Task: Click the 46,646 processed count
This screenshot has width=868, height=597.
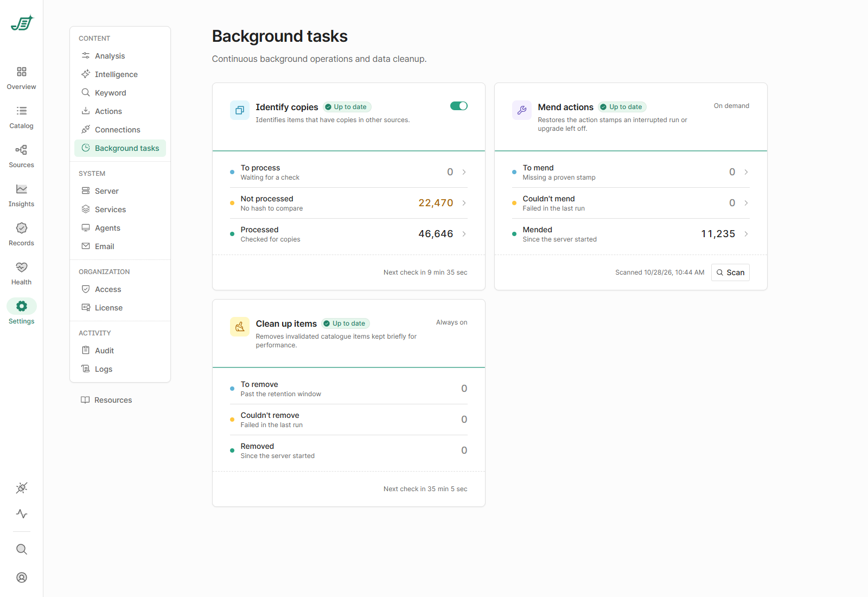Action: [436, 234]
